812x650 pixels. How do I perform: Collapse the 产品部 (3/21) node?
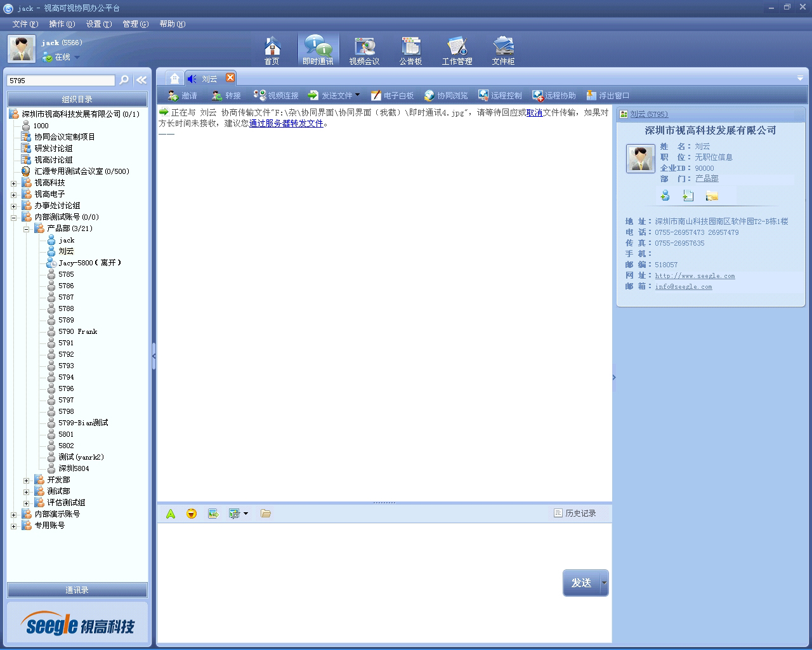coord(26,229)
